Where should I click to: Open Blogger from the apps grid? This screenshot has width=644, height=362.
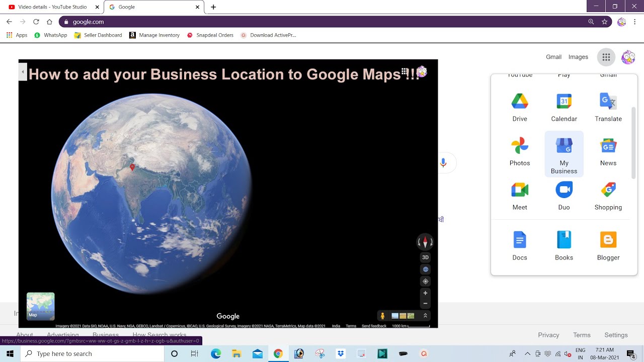(608, 246)
